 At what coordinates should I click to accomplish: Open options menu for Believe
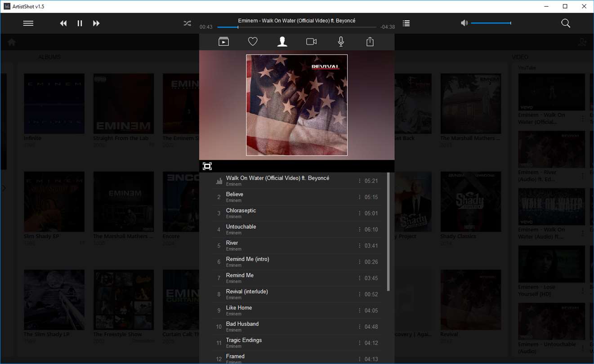359,197
